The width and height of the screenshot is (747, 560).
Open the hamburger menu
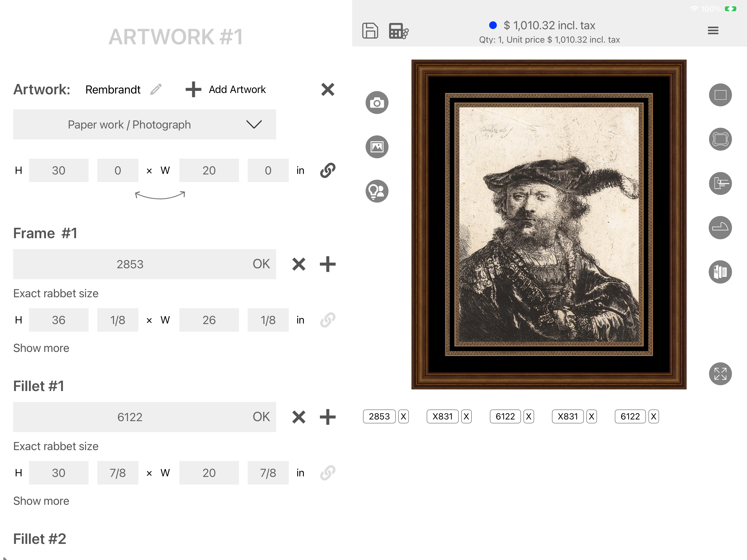coord(713,31)
